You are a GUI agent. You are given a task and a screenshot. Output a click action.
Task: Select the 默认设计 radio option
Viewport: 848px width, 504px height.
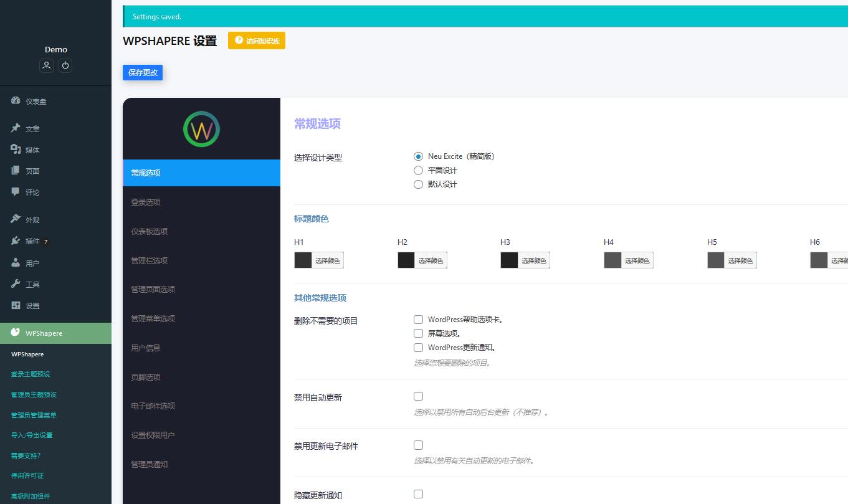418,184
